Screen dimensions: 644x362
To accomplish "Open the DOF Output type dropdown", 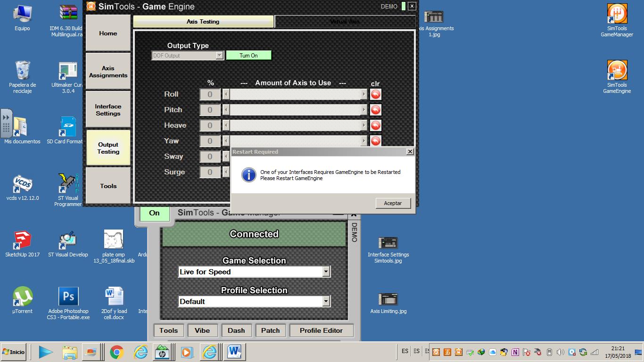I will click(x=219, y=56).
